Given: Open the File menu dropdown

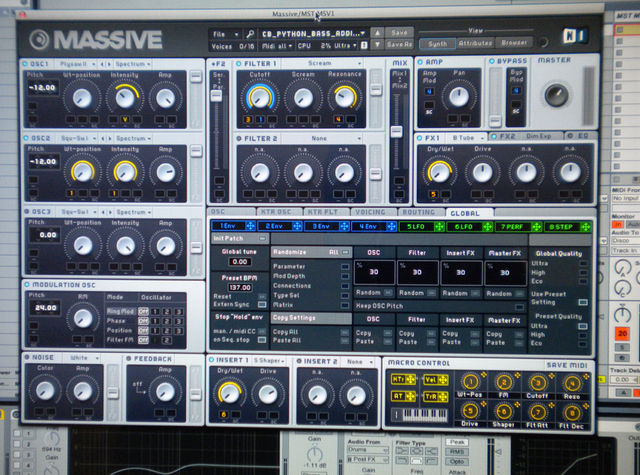Looking at the screenshot, I should pyautogui.click(x=226, y=34).
